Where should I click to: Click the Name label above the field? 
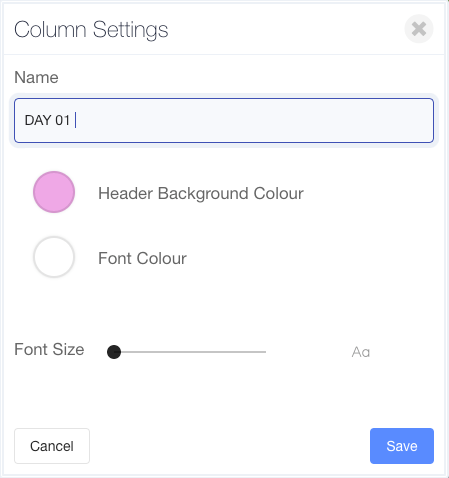36,77
